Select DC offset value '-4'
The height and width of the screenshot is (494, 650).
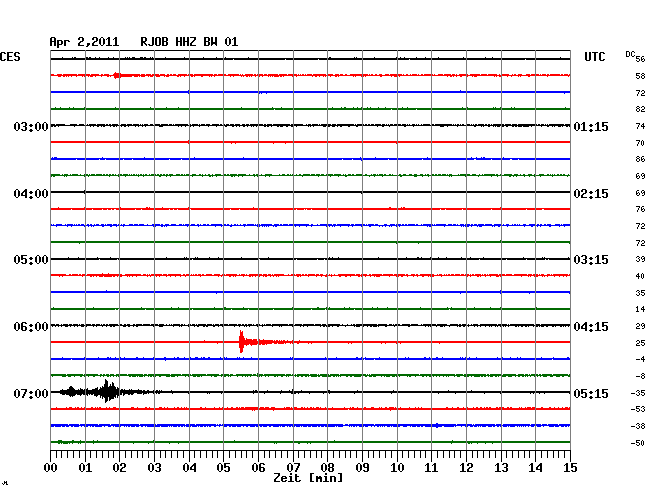pyautogui.click(x=640, y=359)
